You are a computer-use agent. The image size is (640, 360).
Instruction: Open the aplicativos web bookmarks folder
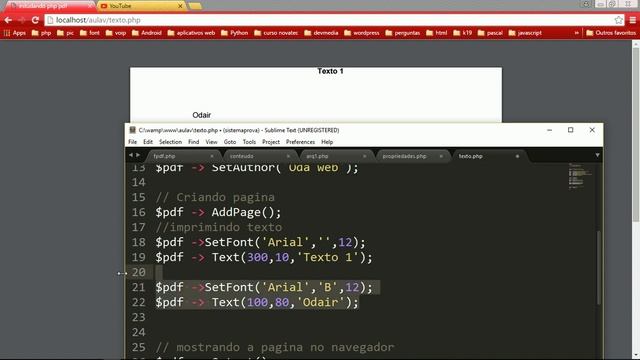pyautogui.click(x=191, y=33)
